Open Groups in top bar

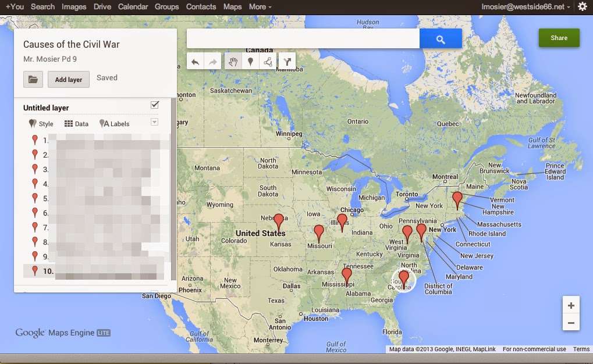(x=167, y=7)
